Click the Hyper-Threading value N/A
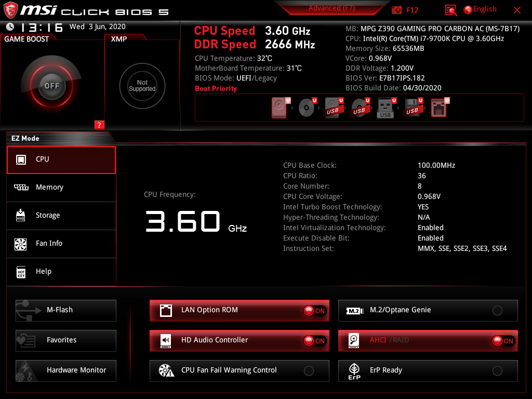This screenshot has width=532, height=399. (x=423, y=217)
